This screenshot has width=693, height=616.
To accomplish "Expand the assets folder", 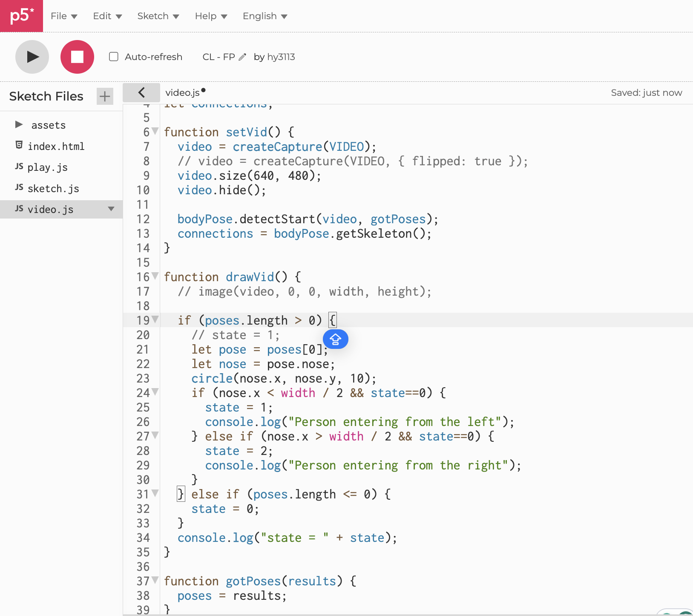I will pos(19,125).
